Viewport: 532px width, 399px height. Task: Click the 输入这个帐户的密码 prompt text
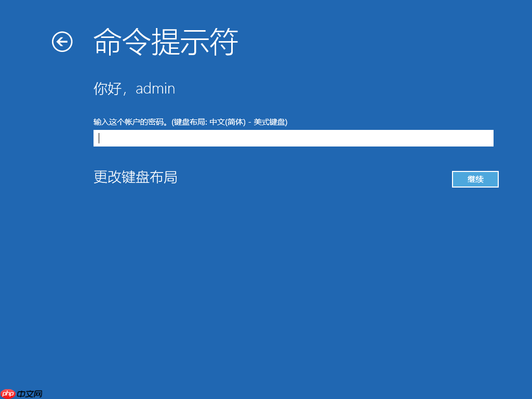130,122
